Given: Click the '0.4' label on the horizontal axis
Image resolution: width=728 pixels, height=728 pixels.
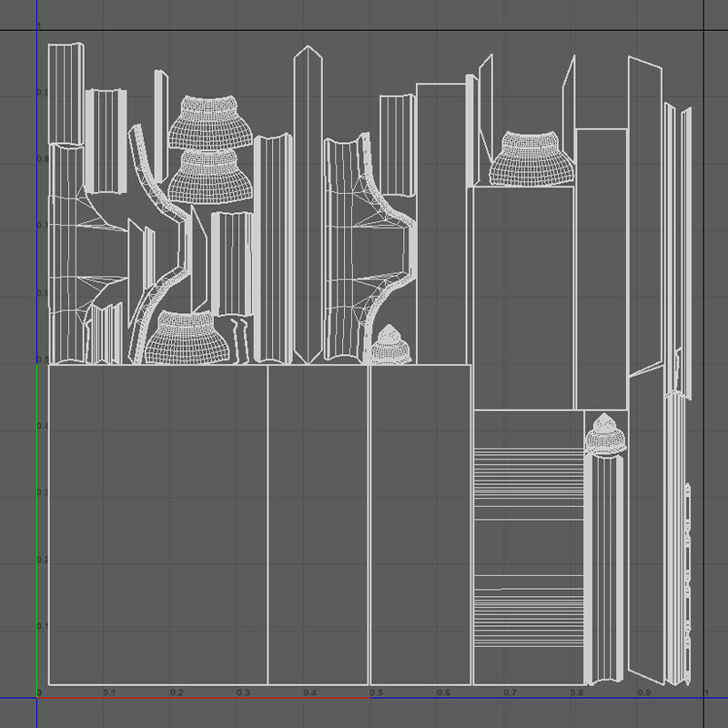Looking at the screenshot, I should click(x=310, y=693).
